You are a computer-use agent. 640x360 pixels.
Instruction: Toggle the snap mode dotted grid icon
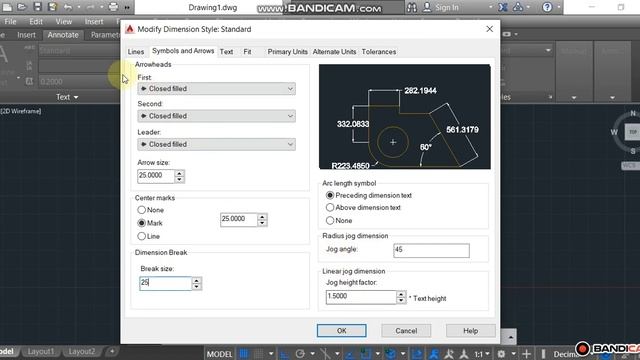(x=259, y=353)
